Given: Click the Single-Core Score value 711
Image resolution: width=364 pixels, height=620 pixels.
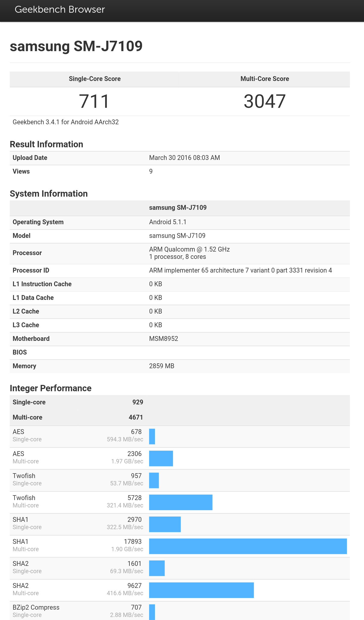Looking at the screenshot, I should coord(94,101).
